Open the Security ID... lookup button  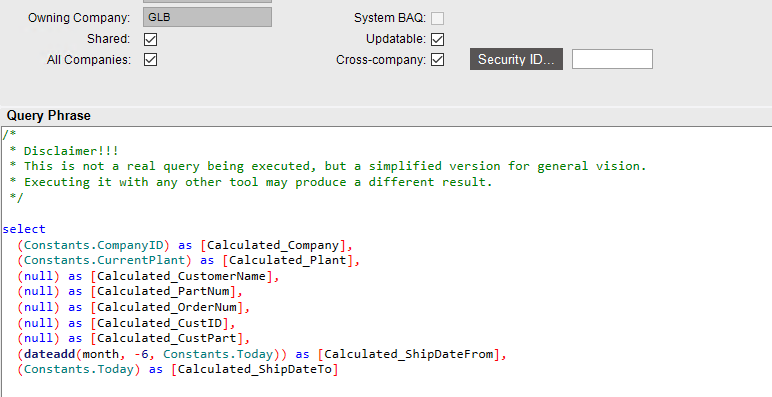[x=516, y=59]
